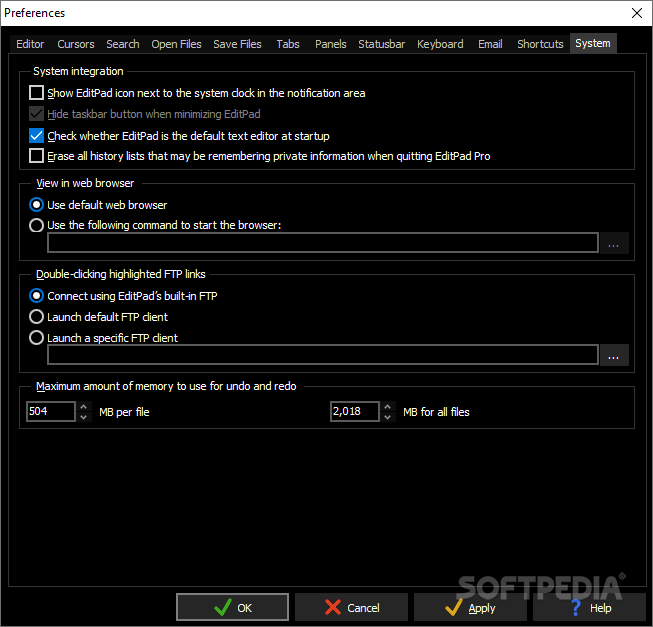Browse for browser command with ellipsis button

[x=613, y=243]
